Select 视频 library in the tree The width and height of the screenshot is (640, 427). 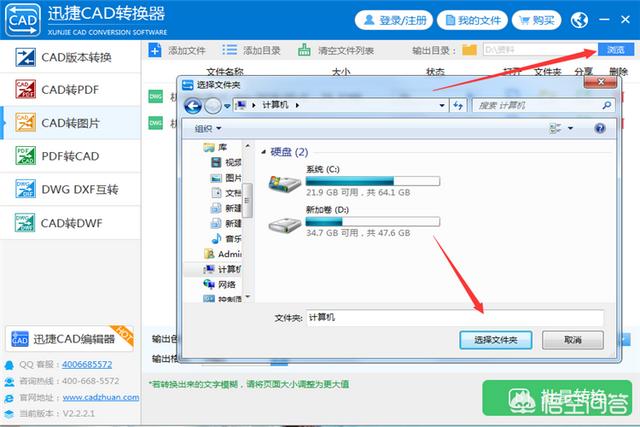click(226, 162)
